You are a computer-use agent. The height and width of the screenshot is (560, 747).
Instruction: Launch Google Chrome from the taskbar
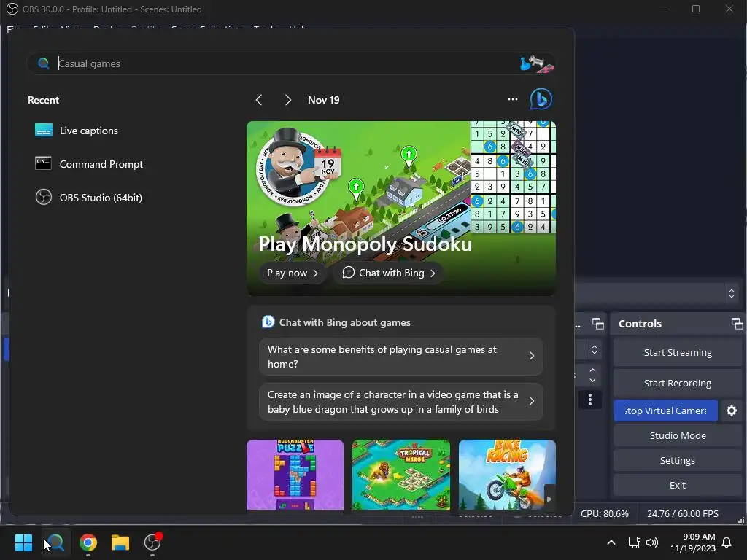(x=88, y=542)
